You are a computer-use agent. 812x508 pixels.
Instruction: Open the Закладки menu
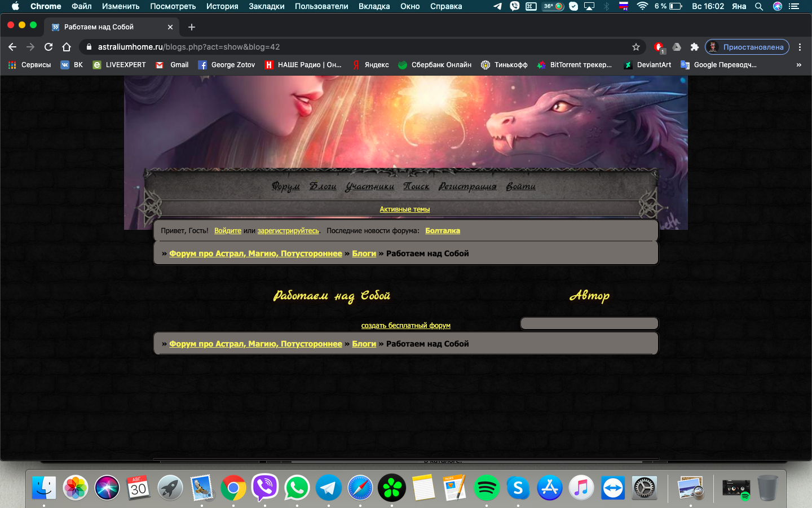point(267,6)
